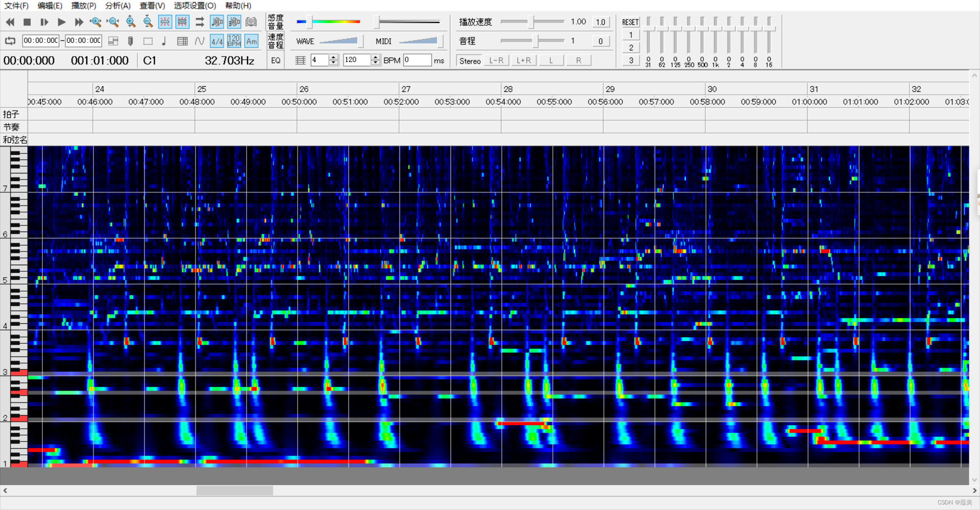Rewind playback to the start
The image size is (980, 510).
[x=10, y=22]
